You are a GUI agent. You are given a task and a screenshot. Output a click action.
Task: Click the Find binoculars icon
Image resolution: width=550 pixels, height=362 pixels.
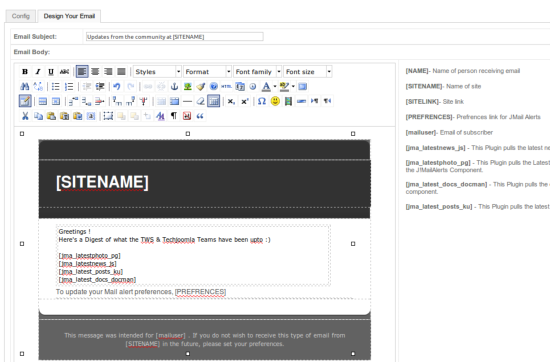(25, 86)
